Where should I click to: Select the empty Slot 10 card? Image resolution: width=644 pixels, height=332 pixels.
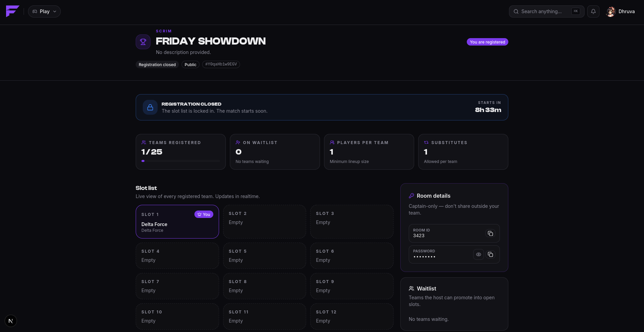pos(177,316)
